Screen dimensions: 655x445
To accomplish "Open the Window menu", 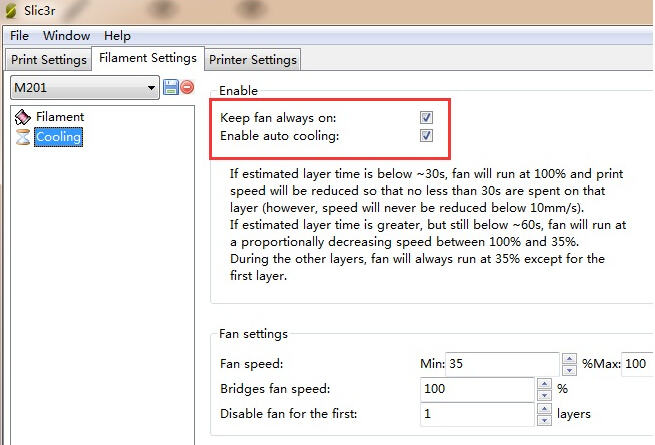I will point(66,36).
